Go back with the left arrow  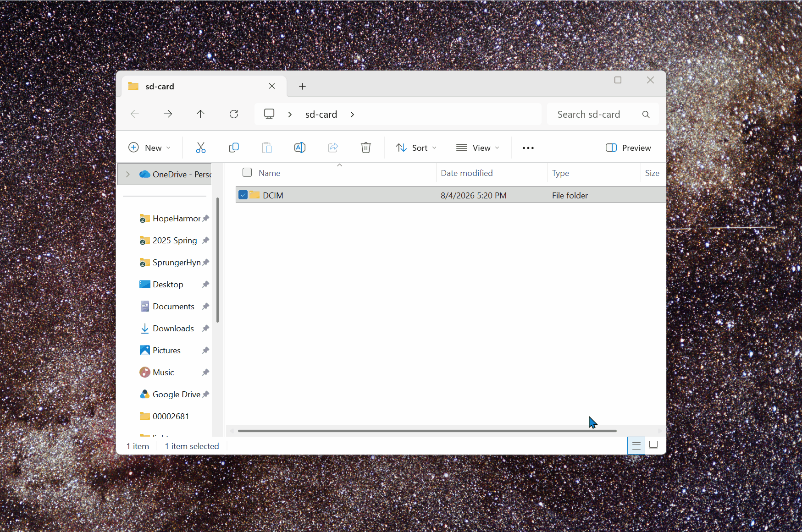(135, 114)
